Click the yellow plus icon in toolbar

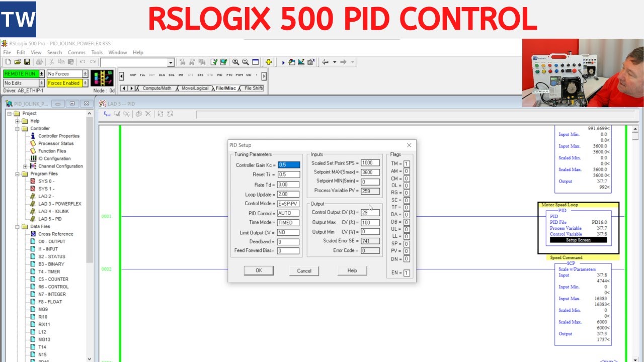(269, 62)
